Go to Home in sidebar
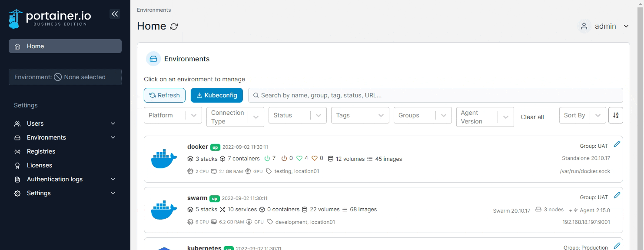Viewport: 644px width, 250px height. (x=65, y=46)
